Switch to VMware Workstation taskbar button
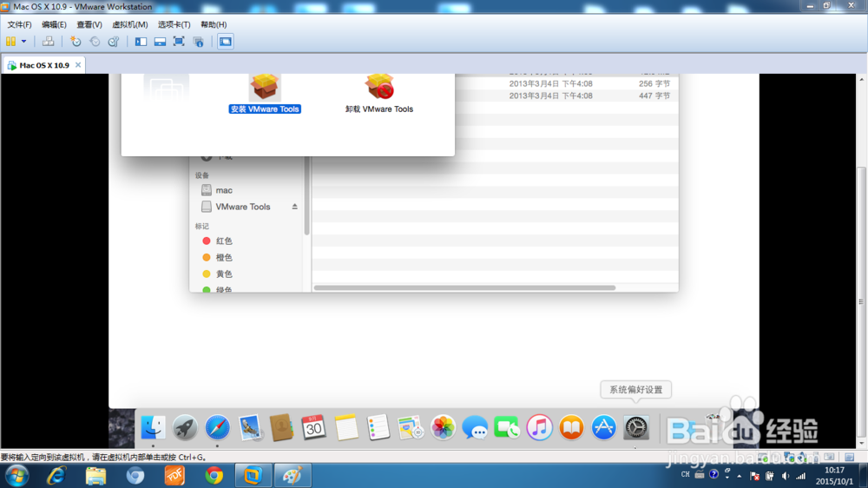This screenshot has width=868, height=488. [x=253, y=476]
